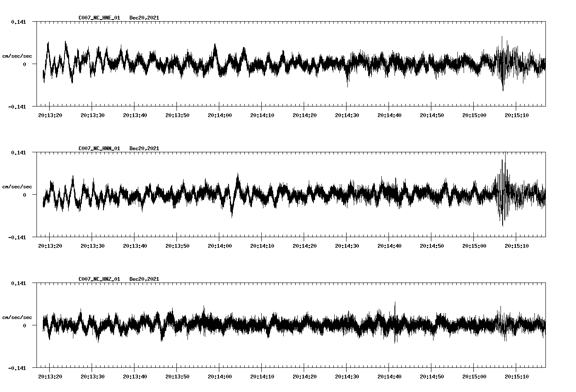Click the -0.141 lower limit of the HNN plot
The image size is (576, 392).
pos(17,238)
